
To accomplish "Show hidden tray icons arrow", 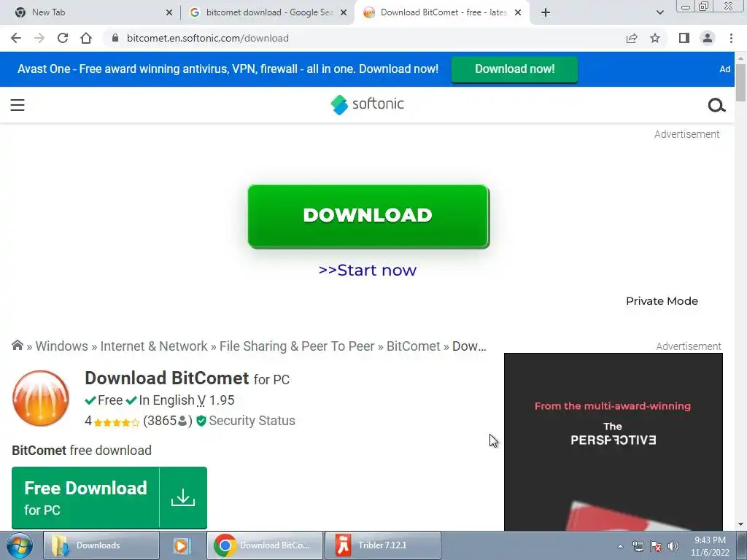I will tap(620, 546).
